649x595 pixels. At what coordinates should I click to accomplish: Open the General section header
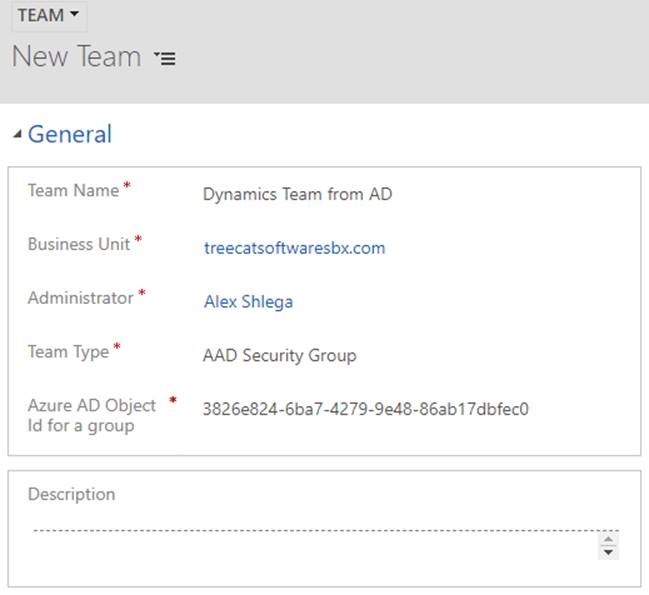(x=70, y=134)
